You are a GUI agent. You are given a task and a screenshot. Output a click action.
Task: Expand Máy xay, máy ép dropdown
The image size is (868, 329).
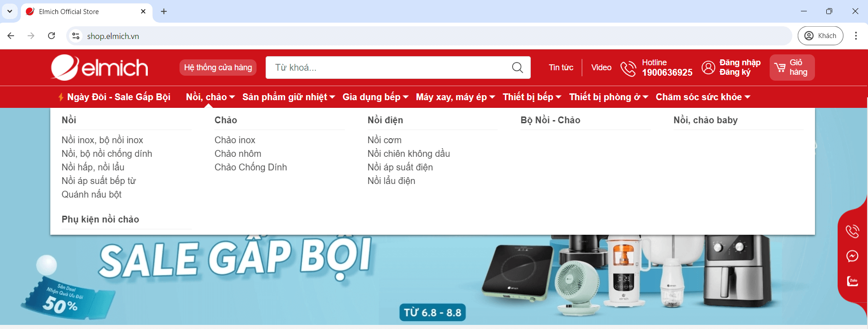coord(456,97)
